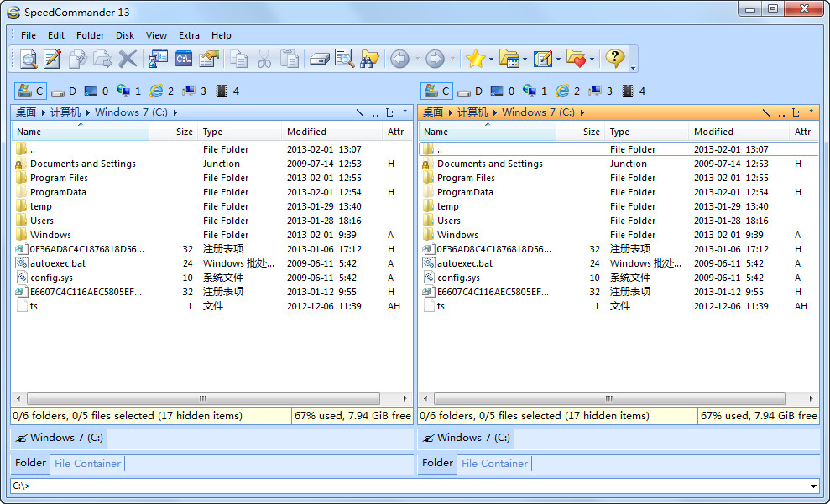Click the folder with heart toolbar icon
The height and width of the screenshot is (504, 830).
[x=576, y=59]
